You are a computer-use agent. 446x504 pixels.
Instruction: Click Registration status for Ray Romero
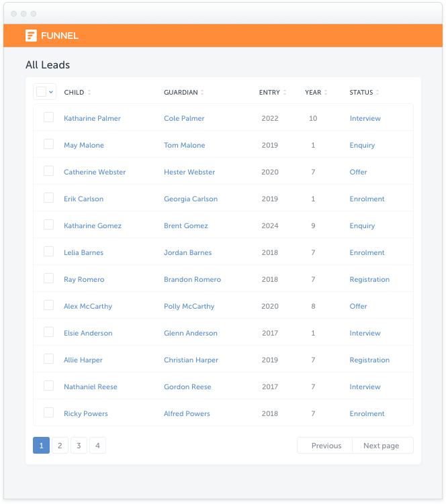click(x=369, y=280)
